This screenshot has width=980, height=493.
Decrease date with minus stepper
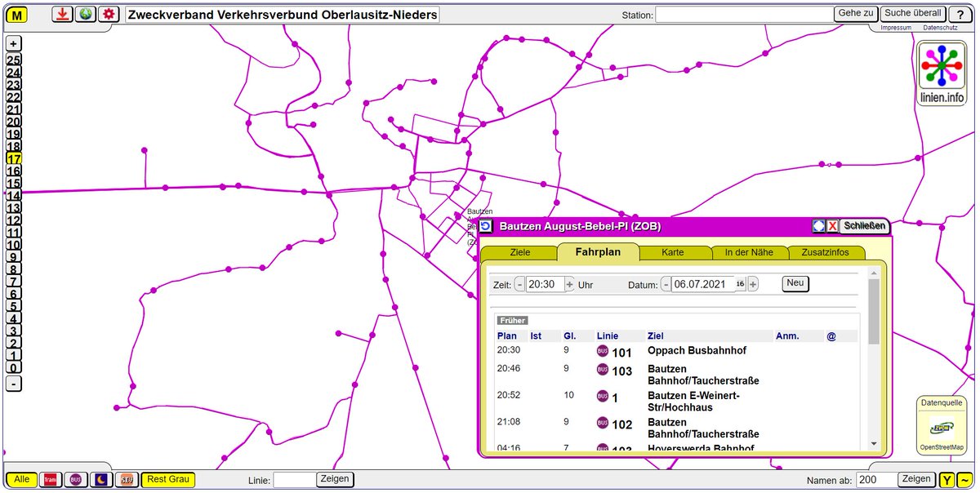pos(666,285)
